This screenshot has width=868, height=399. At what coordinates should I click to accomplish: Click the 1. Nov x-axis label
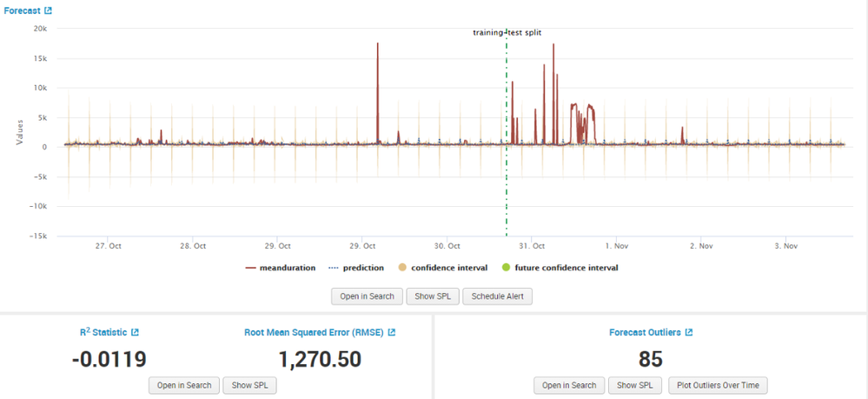[x=616, y=245]
